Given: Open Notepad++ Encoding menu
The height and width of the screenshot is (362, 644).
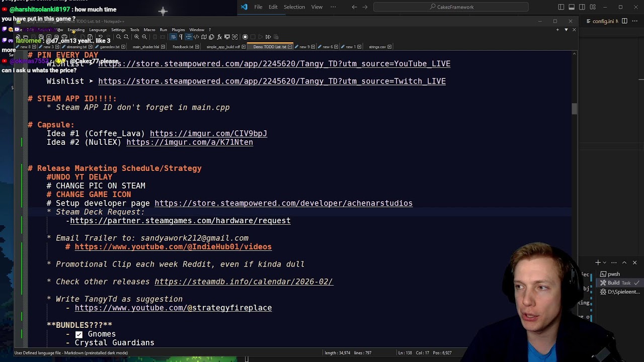Looking at the screenshot, I should (x=76, y=30).
